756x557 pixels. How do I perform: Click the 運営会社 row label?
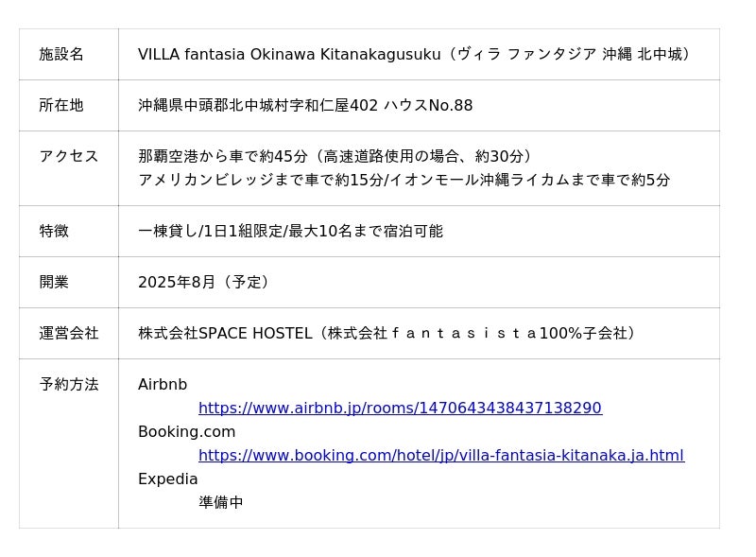pyautogui.click(x=69, y=334)
